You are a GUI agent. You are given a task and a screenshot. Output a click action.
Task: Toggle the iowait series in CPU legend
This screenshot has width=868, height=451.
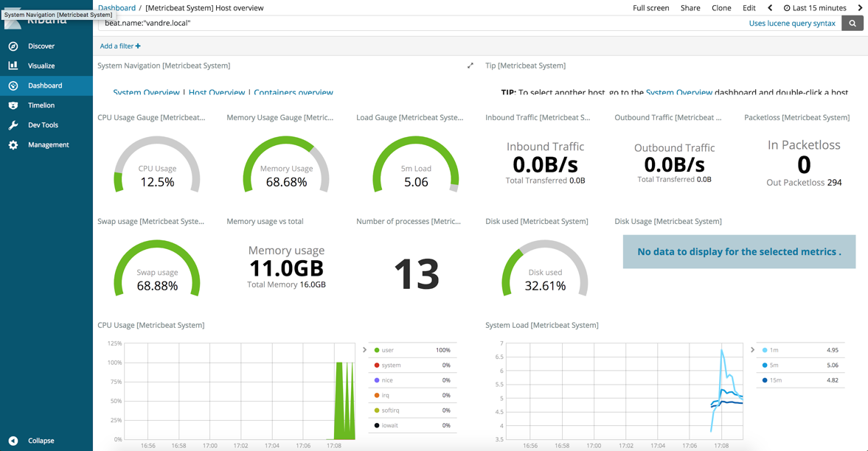tap(390, 425)
